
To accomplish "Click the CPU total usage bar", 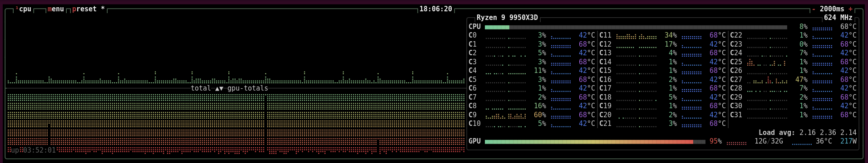I will (x=636, y=27).
